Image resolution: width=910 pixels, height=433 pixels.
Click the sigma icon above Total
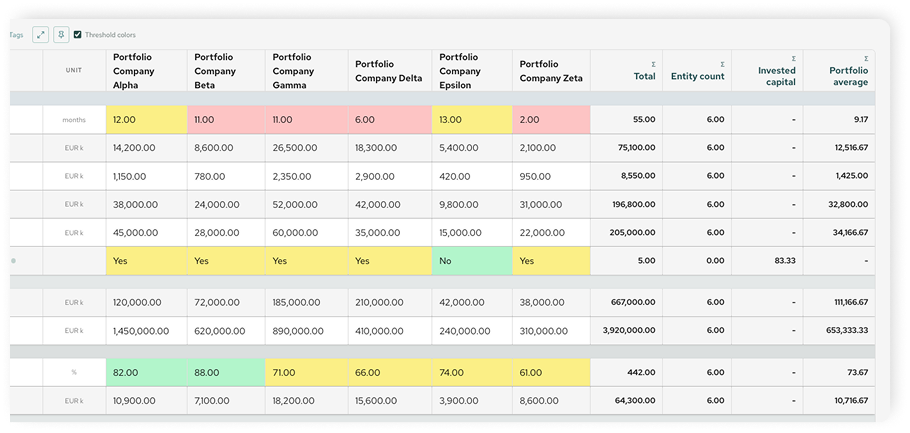coord(653,64)
